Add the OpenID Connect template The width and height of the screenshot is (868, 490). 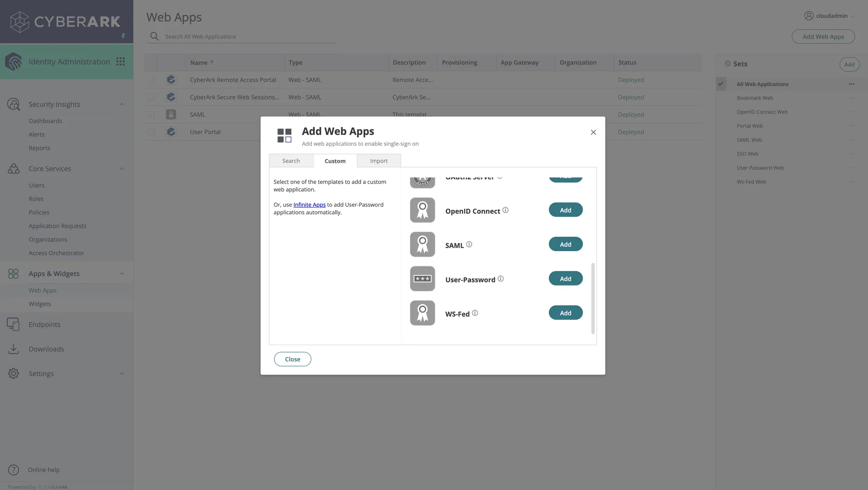(566, 210)
